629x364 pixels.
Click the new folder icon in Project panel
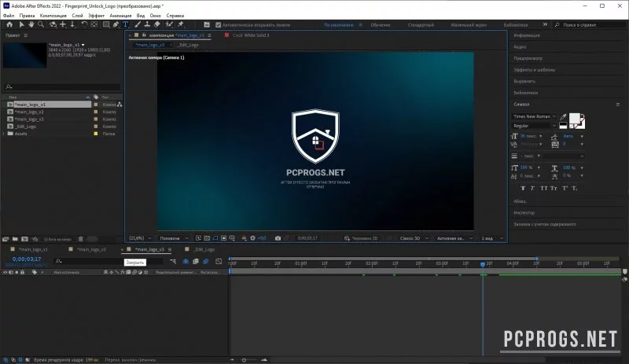pyautogui.click(x=15, y=239)
